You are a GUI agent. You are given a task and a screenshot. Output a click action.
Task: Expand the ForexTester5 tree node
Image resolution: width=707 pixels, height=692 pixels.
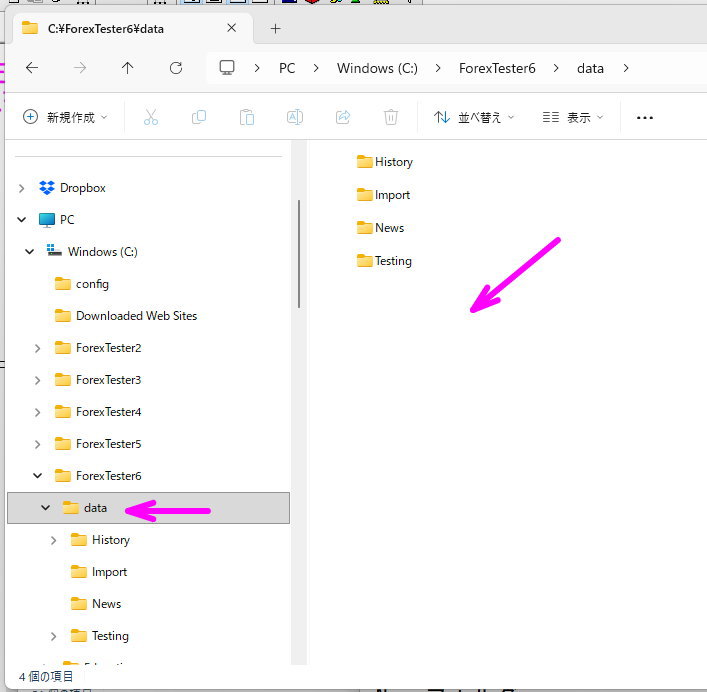click(x=37, y=444)
